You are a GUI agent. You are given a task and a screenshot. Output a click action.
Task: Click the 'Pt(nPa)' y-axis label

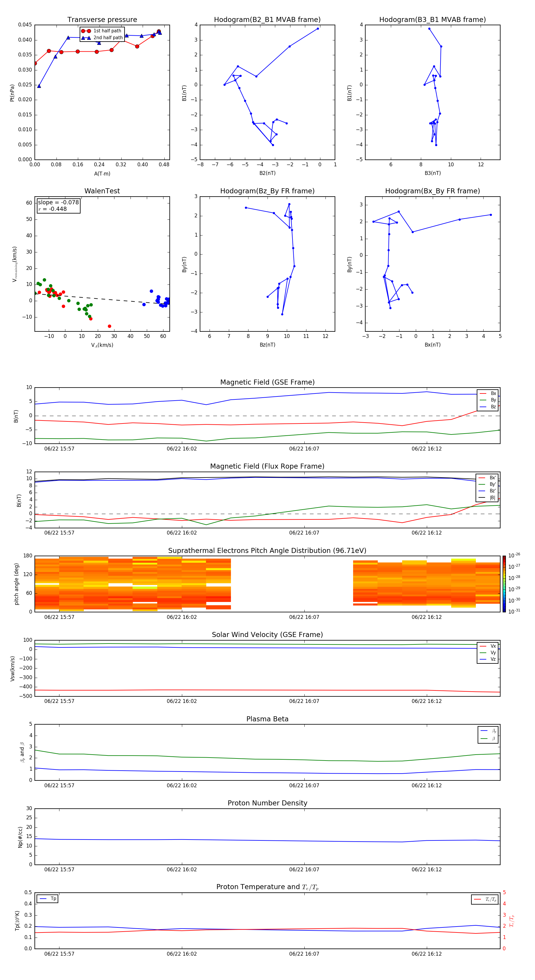click(x=12, y=92)
